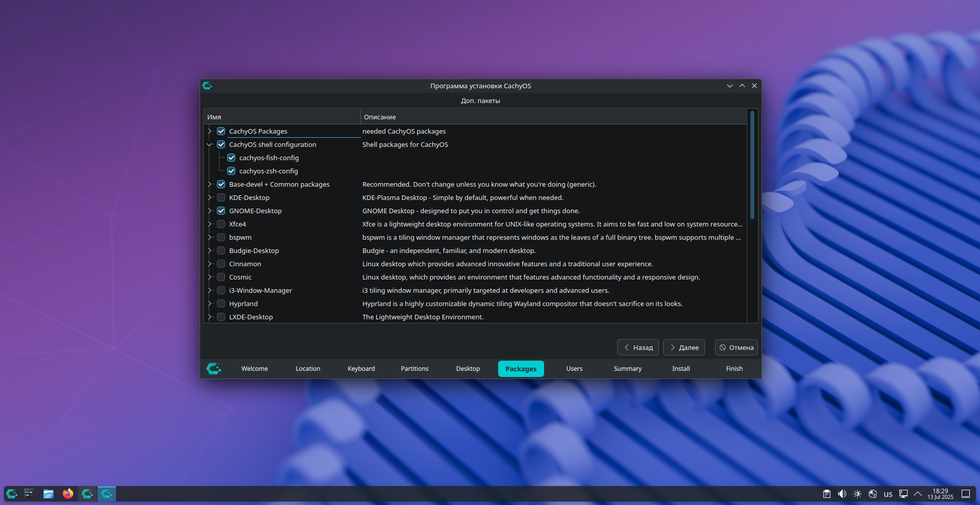The height and width of the screenshot is (505, 980).
Task: Click the 'needed CachyOS packages' description
Action: coord(404,131)
